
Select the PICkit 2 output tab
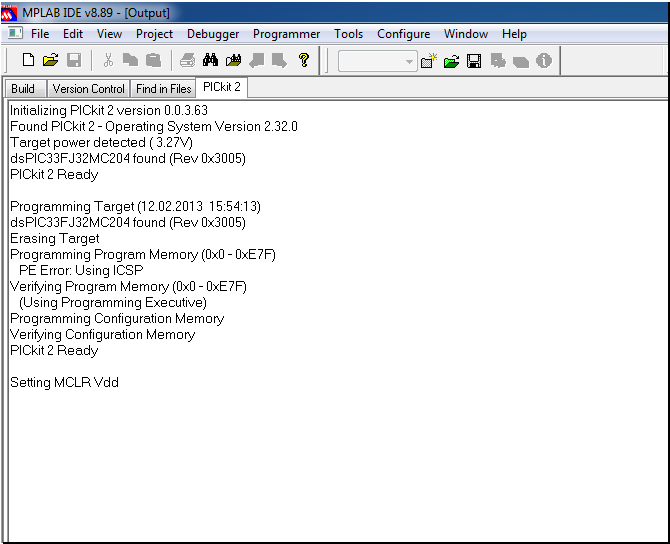221,87
